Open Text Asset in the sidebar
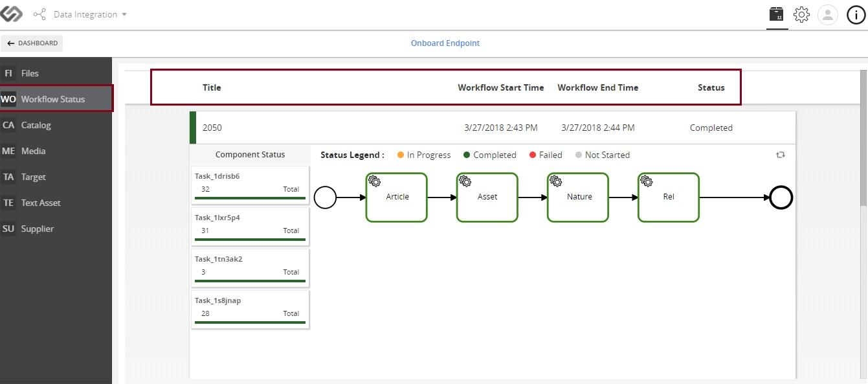868x384 pixels. click(x=56, y=203)
